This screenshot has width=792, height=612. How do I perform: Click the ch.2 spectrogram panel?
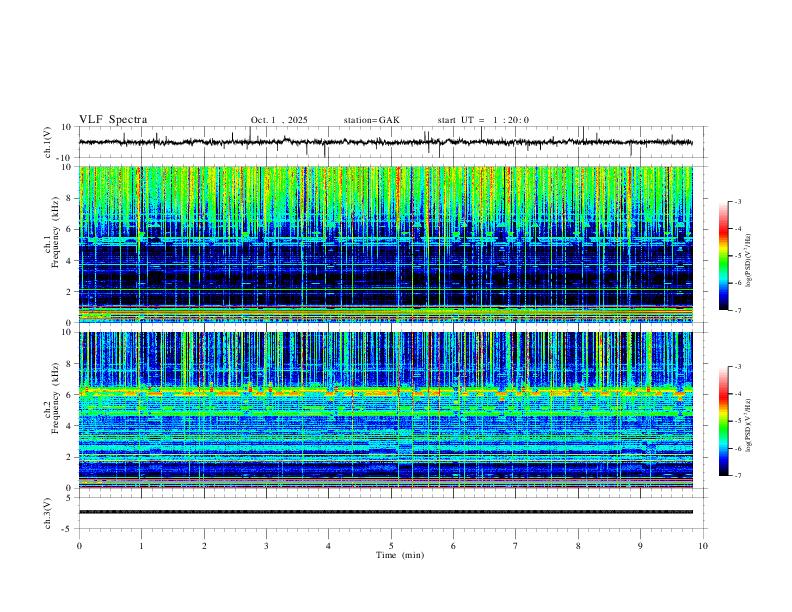point(386,410)
